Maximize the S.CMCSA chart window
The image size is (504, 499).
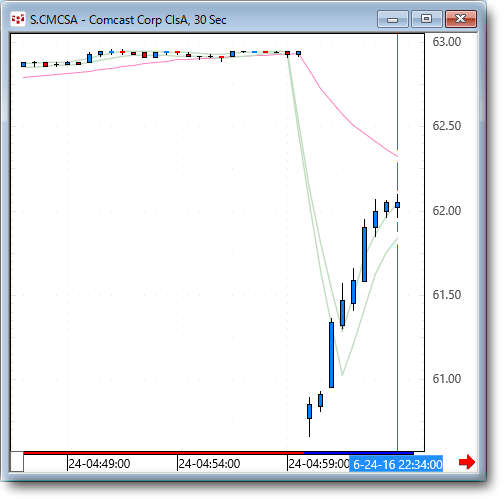coord(427,19)
